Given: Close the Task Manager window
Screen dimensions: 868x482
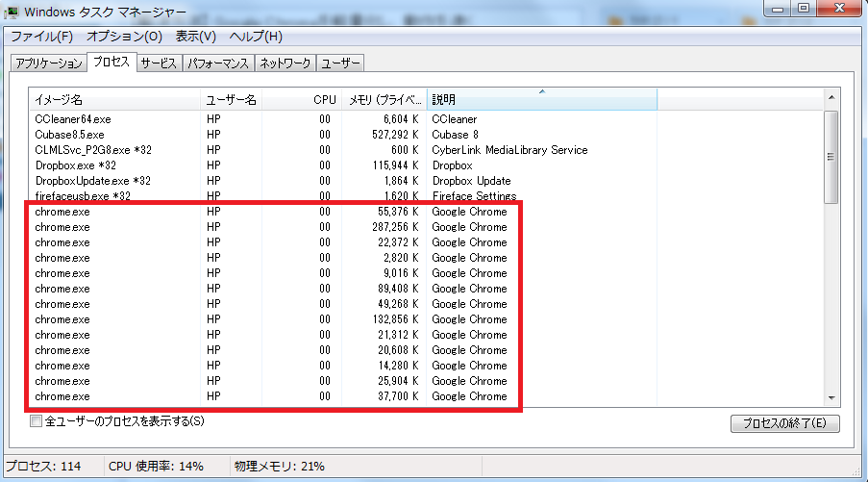Looking at the screenshot, I should click(840, 9).
